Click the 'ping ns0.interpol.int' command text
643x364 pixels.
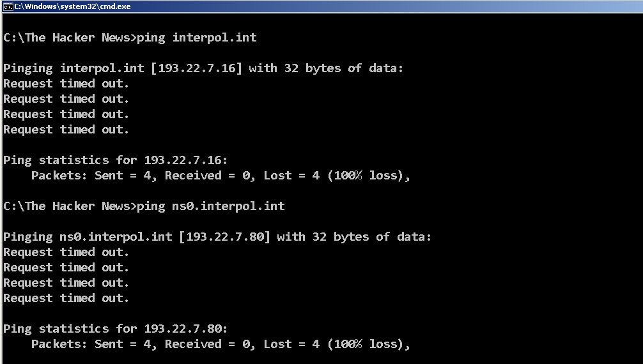pyautogui.click(x=210, y=206)
